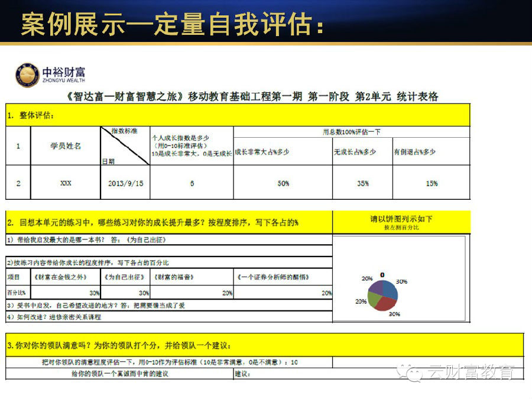532x399 pixels.
Task: Select the row 1) 带给我启发最大的是哪一本书
Action: coord(169,239)
